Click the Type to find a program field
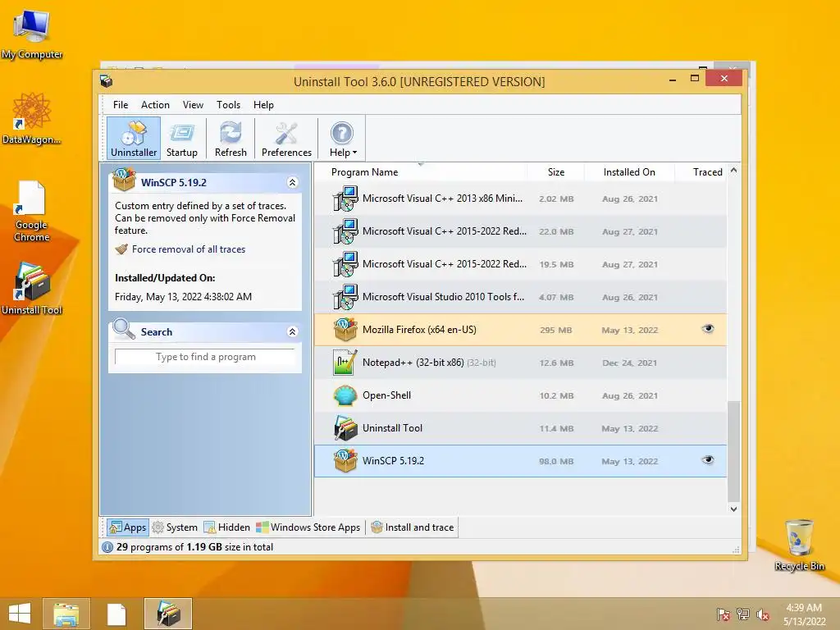The width and height of the screenshot is (840, 630). coord(205,357)
